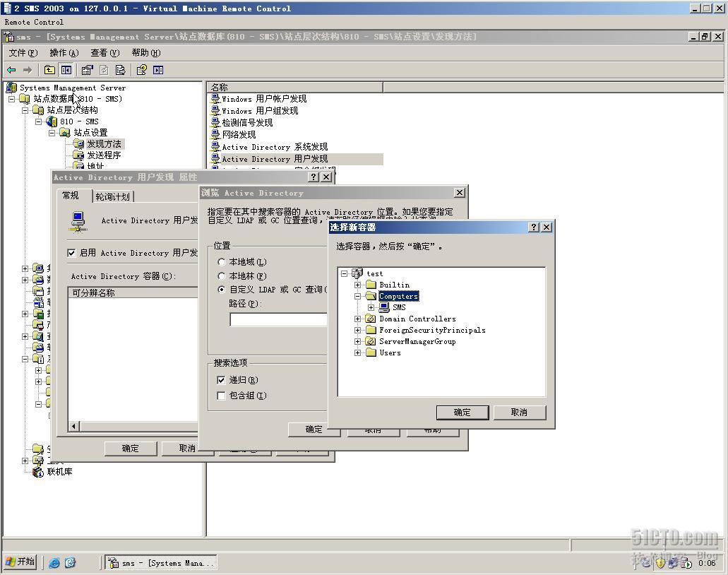Open the 查看(V) menu
This screenshot has width=728, height=575.
[105, 53]
